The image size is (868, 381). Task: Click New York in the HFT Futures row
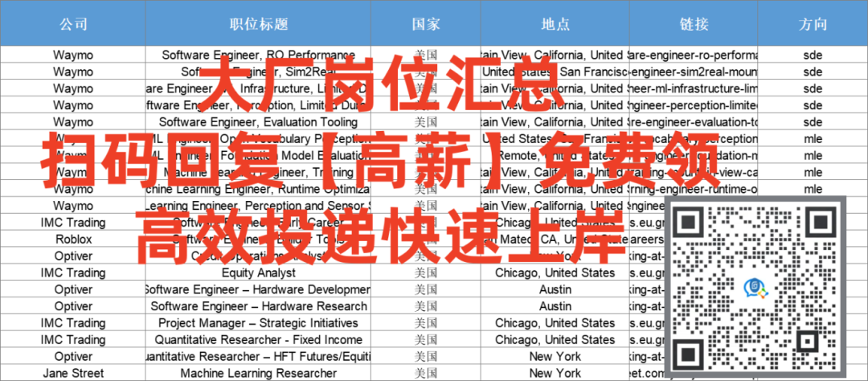[x=555, y=356]
